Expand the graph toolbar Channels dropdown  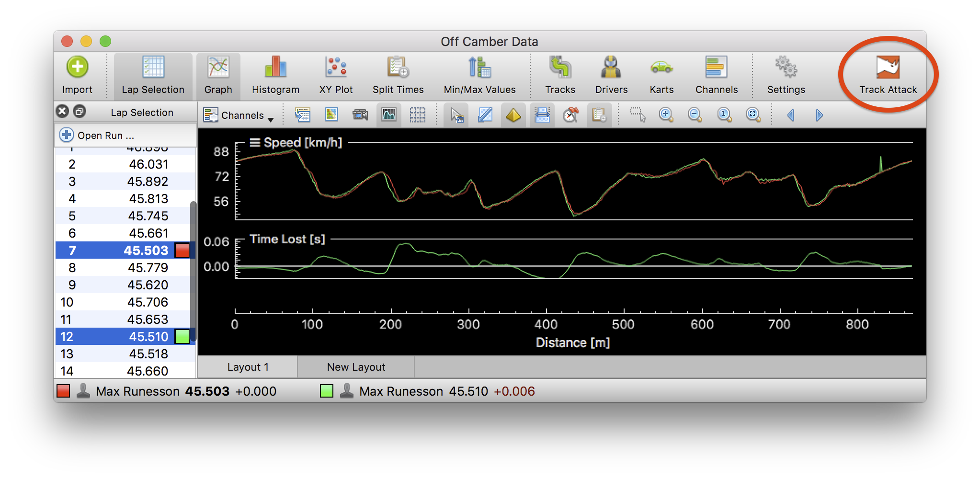[x=238, y=115]
